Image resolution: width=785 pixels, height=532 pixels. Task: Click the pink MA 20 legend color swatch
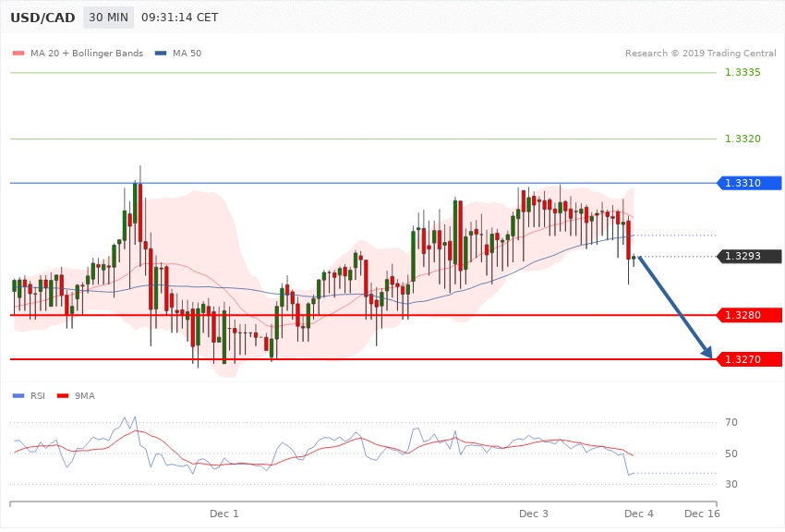[x=18, y=54]
